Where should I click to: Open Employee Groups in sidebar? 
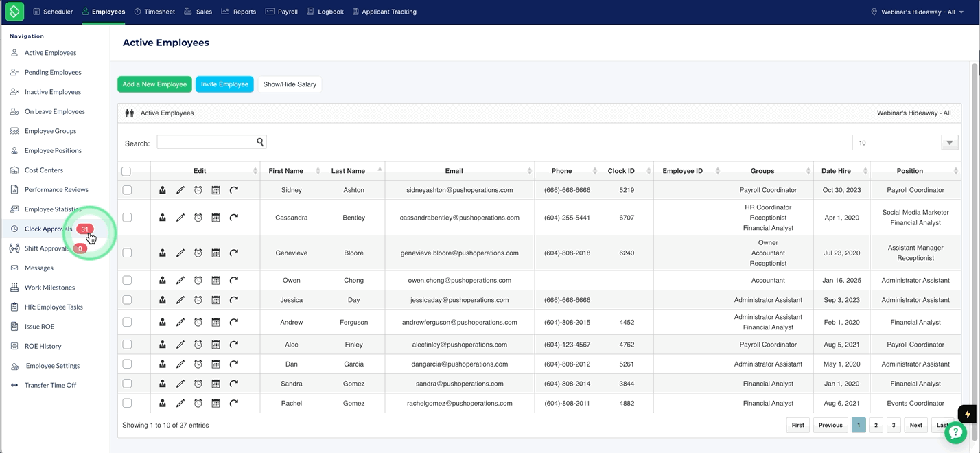[x=50, y=131]
